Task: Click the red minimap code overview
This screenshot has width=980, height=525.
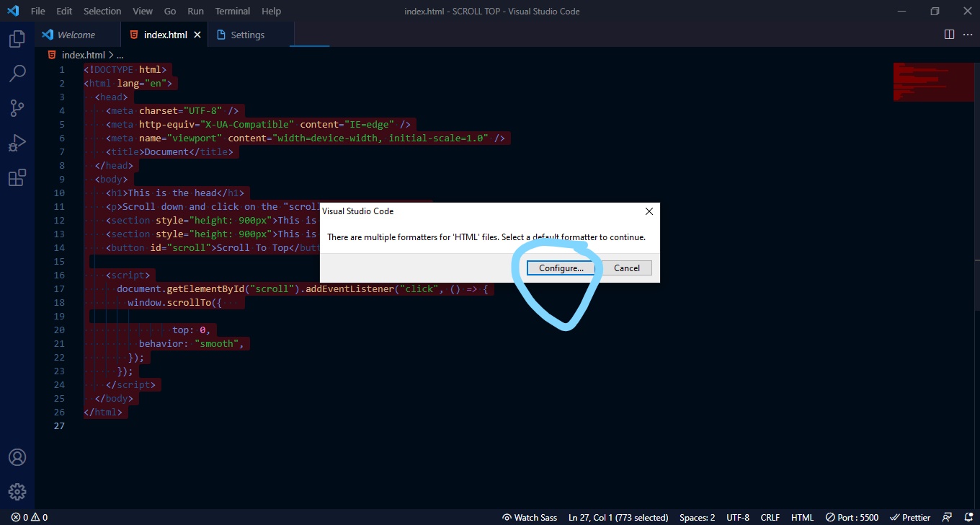Action: pyautogui.click(x=932, y=81)
